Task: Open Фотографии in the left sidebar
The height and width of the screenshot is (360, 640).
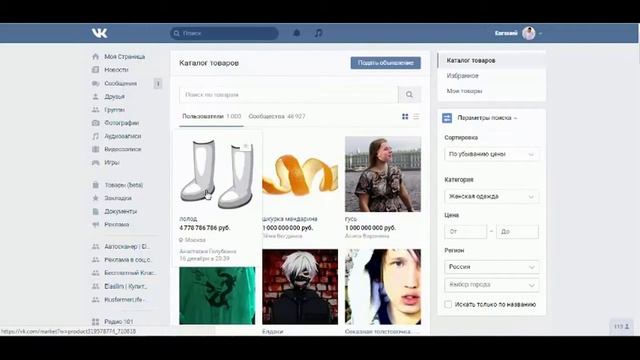Action: pos(122,123)
